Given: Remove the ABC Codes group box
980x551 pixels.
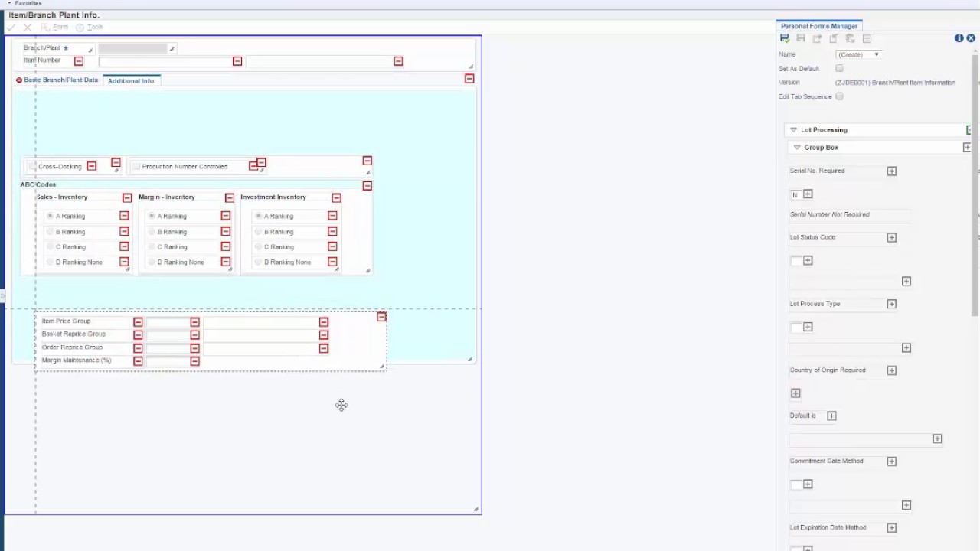Looking at the screenshot, I should tap(367, 186).
